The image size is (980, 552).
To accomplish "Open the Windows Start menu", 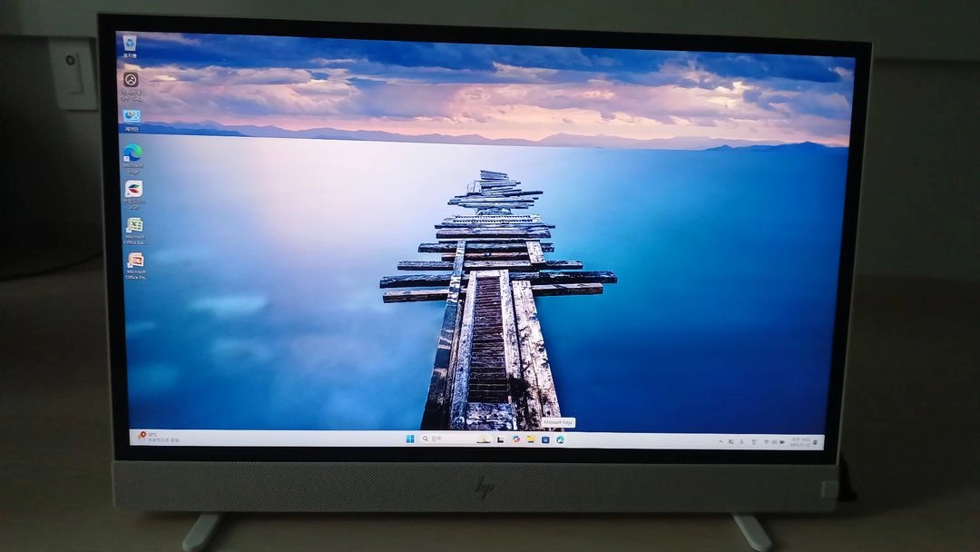I will point(410,439).
